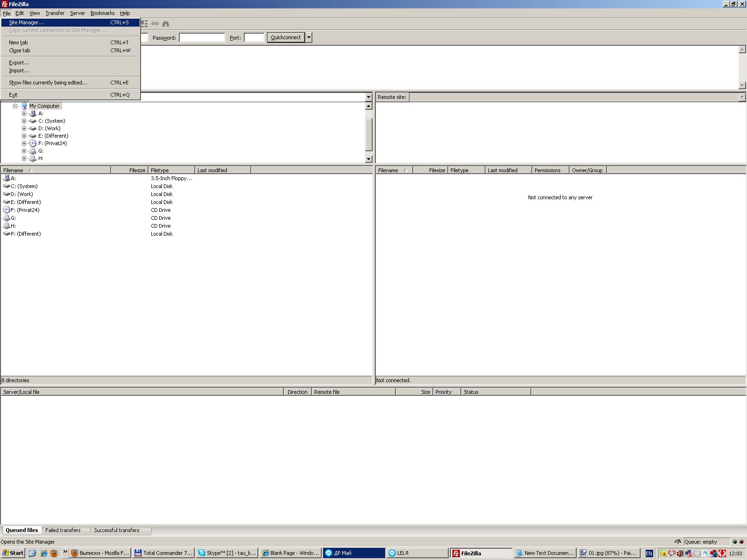Collapse the My Computer tree node
Viewport: 747px width, 560px height.
(15, 106)
